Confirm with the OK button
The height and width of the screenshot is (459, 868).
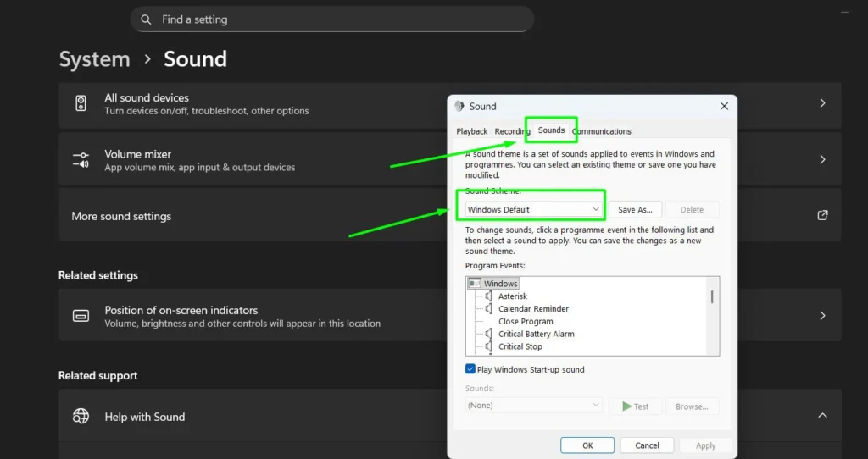(587, 445)
